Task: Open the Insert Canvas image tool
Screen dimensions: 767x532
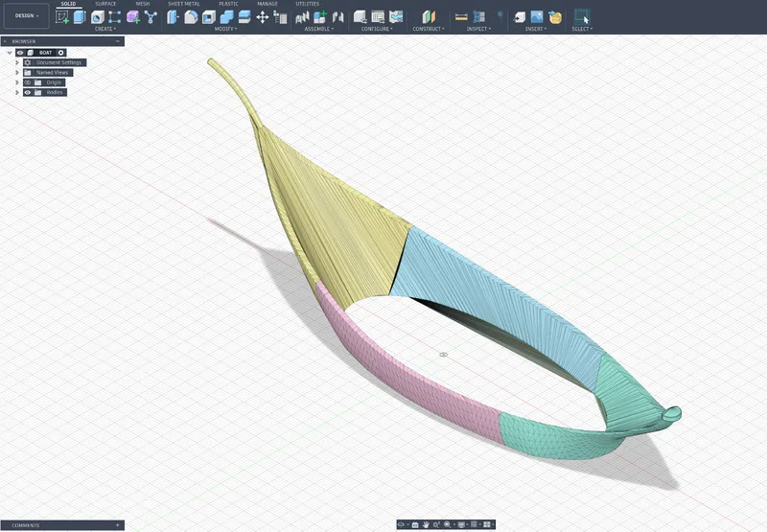Action: point(537,17)
